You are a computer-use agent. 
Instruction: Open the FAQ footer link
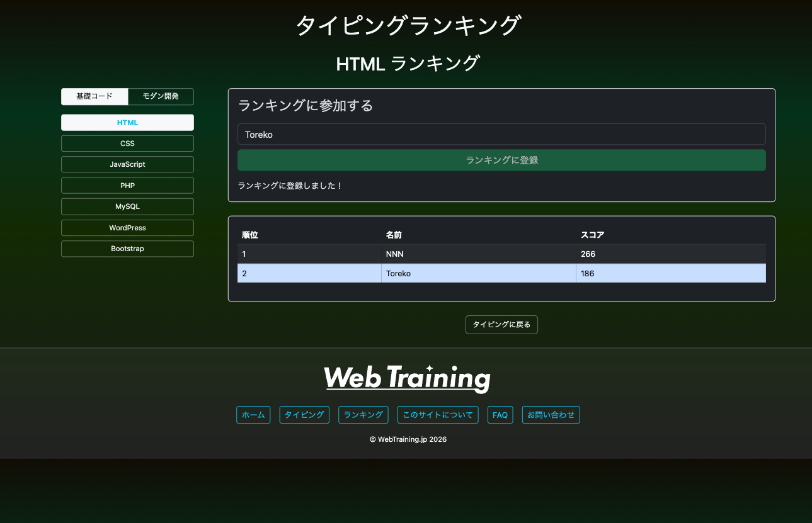tap(500, 415)
